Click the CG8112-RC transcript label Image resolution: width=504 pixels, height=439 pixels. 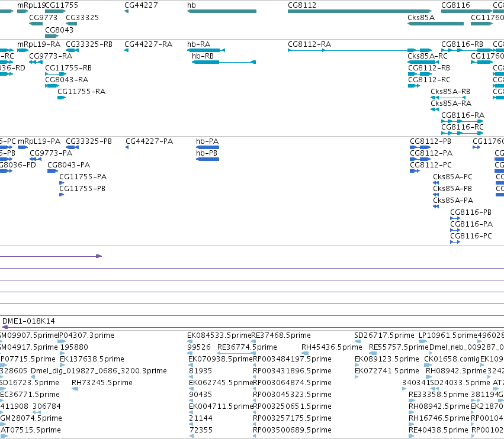[429, 79]
